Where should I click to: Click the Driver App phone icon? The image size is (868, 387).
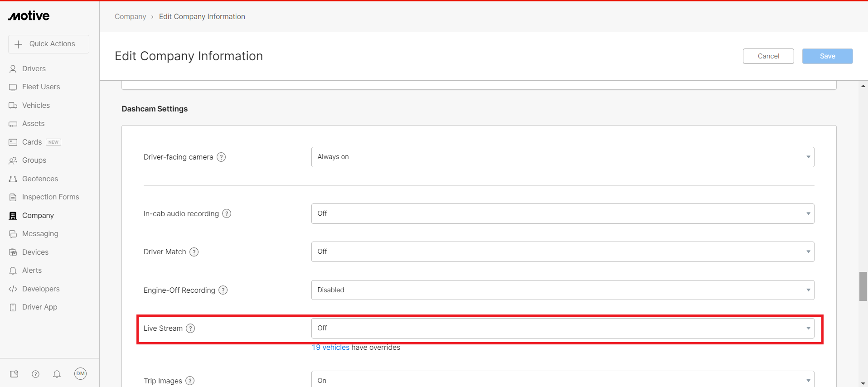[13, 307]
